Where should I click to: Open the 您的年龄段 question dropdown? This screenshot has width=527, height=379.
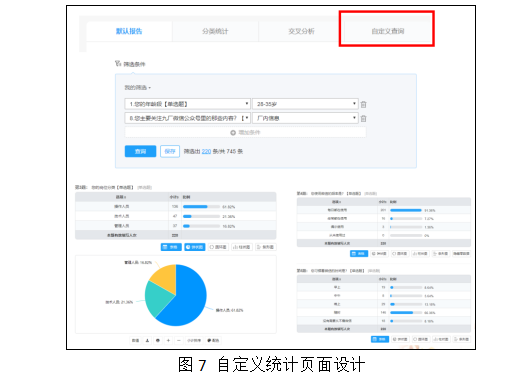tap(188, 104)
